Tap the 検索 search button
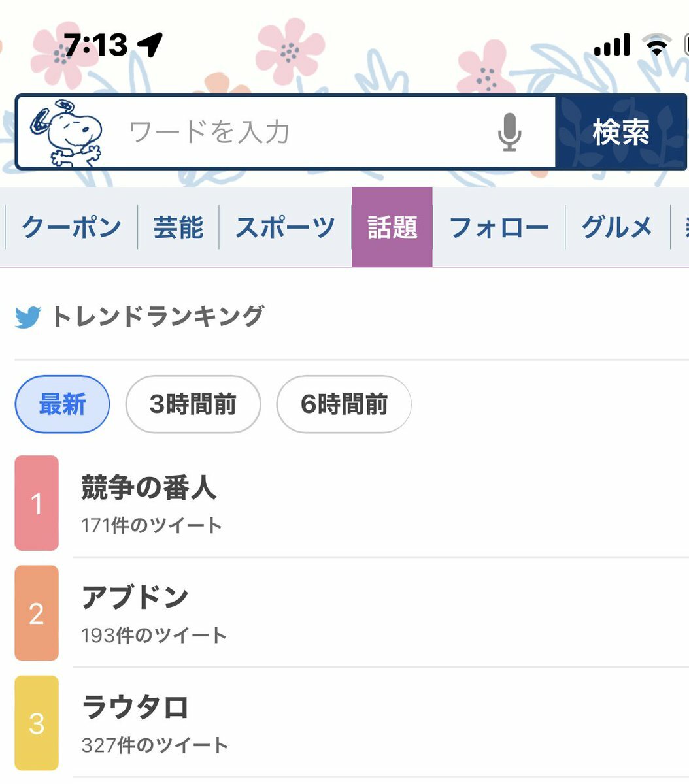The height and width of the screenshot is (784, 689). click(620, 132)
